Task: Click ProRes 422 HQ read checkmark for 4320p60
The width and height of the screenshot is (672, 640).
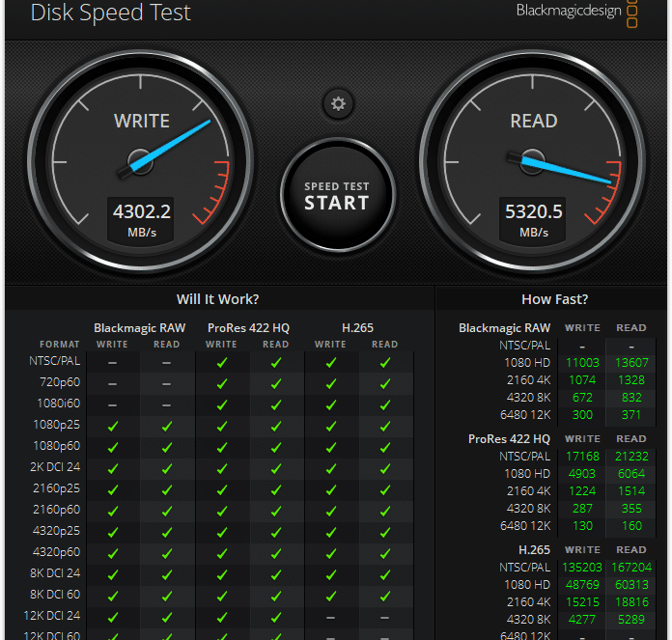Action: [x=276, y=553]
